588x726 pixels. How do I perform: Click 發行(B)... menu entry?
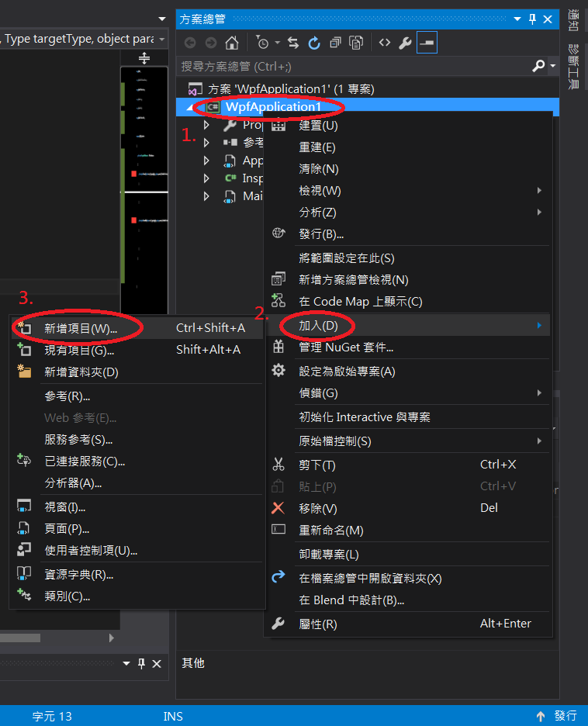point(408,234)
